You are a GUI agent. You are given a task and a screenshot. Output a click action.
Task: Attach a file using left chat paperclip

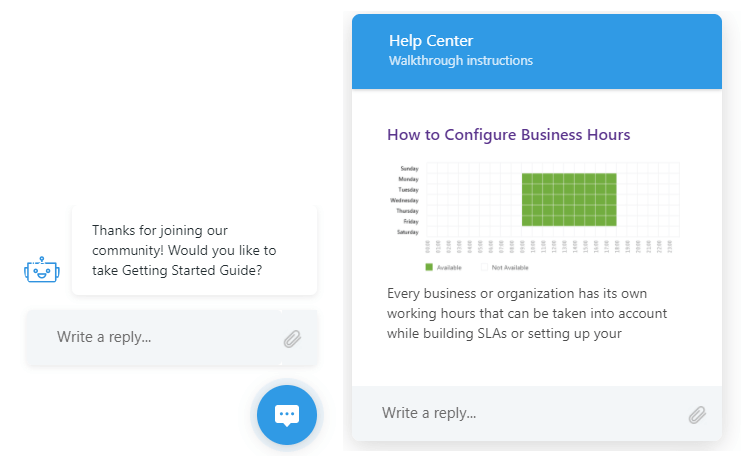pyautogui.click(x=292, y=338)
